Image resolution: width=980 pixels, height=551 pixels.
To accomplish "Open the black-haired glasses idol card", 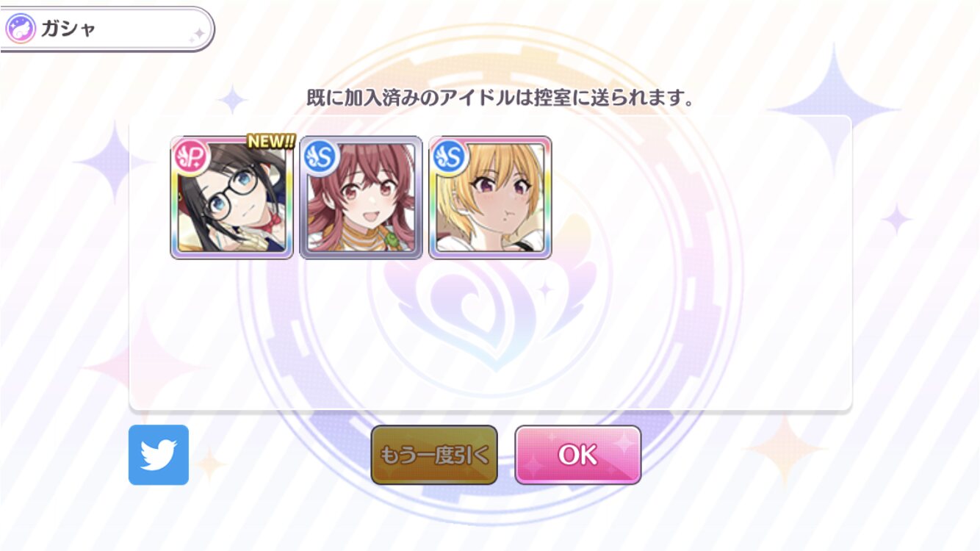I will click(232, 198).
